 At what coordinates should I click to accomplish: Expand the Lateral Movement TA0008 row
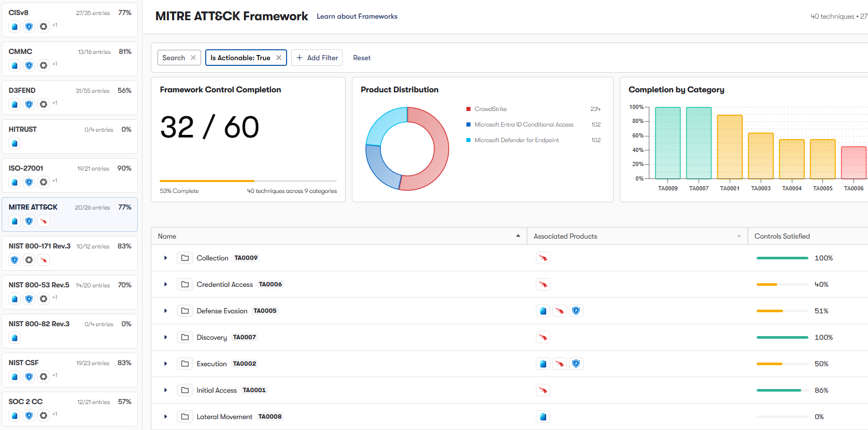click(166, 417)
